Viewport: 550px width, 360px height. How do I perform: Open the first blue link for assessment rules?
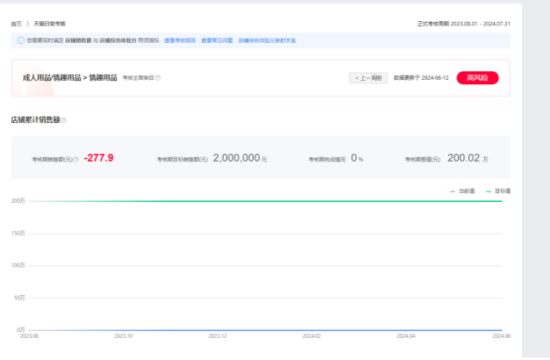pyautogui.click(x=180, y=41)
